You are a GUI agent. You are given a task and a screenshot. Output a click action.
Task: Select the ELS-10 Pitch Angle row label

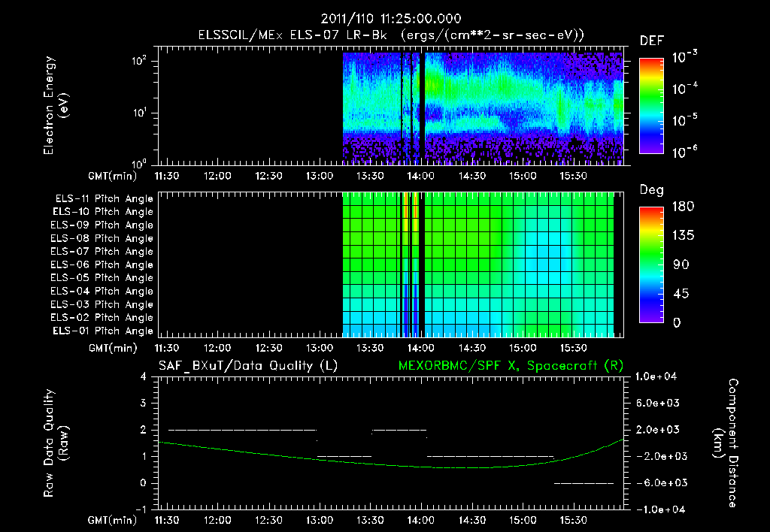103,212
